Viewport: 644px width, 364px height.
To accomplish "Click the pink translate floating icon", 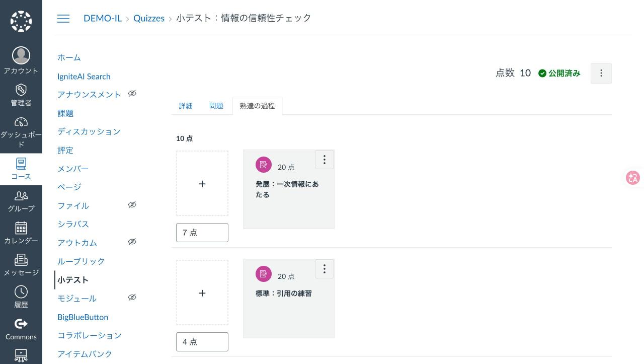I will 633,178.
